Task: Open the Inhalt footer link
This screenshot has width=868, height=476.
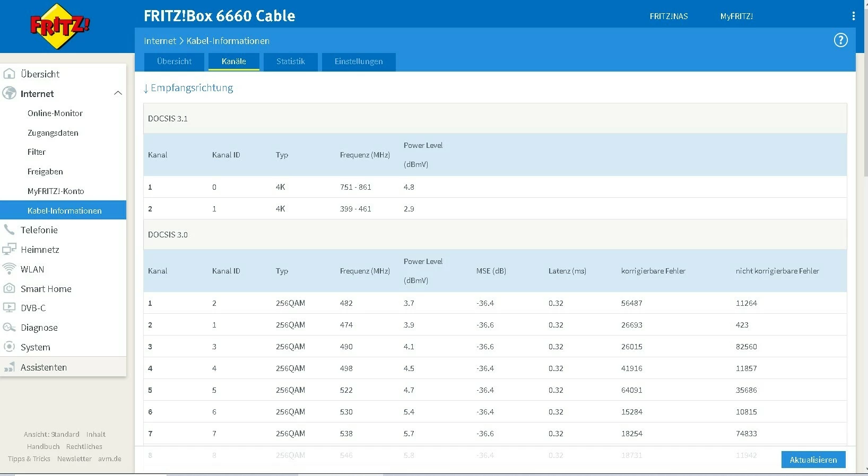Action: pyautogui.click(x=96, y=434)
